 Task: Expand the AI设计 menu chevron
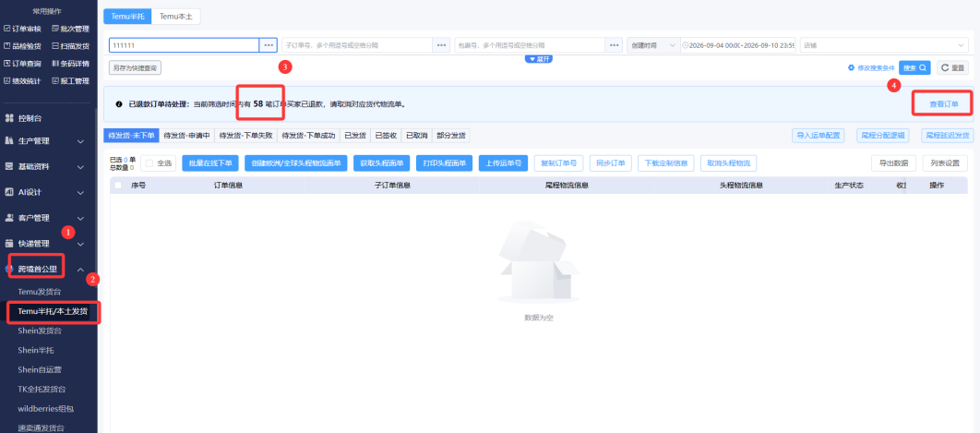click(80, 193)
